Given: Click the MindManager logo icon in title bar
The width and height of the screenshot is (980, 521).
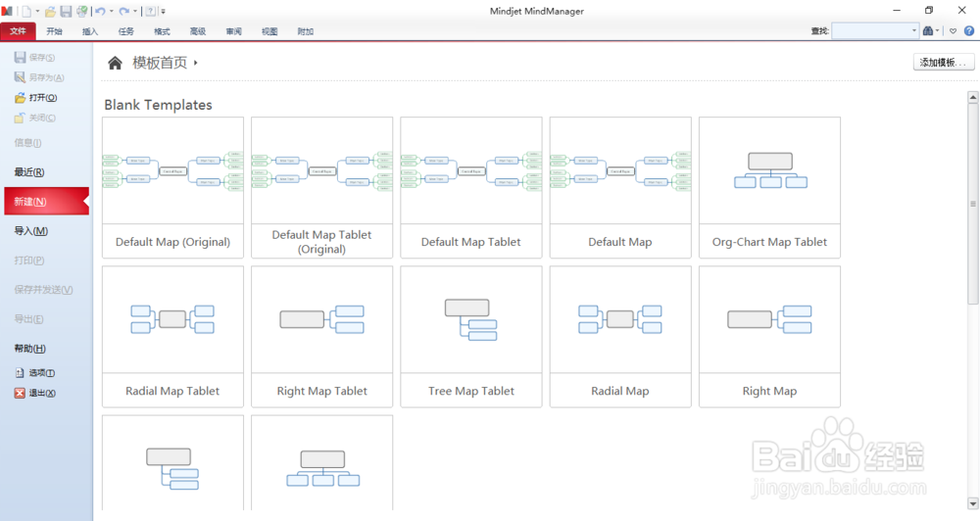Looking at the screenshot, I should [7, 11].
